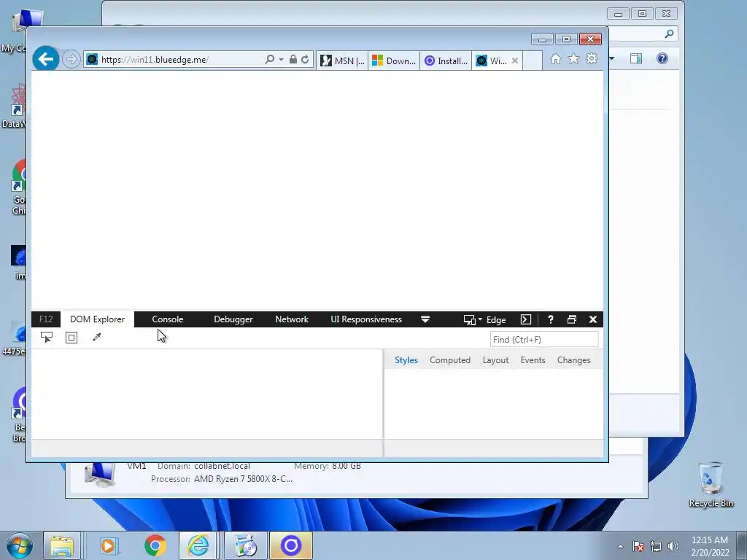Open developer tools help question mark
The width and height of the screenshot is (747, 560).
pos(550,319)
